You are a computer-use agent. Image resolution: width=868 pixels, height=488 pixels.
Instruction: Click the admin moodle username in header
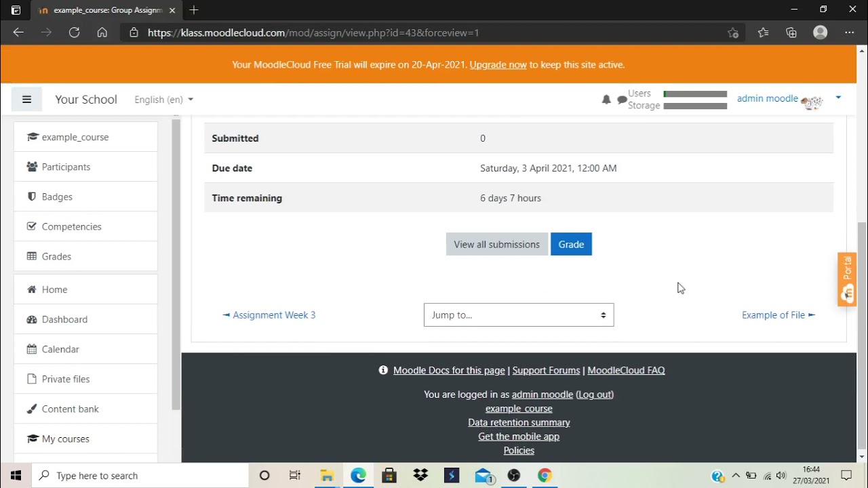point(767,98)
